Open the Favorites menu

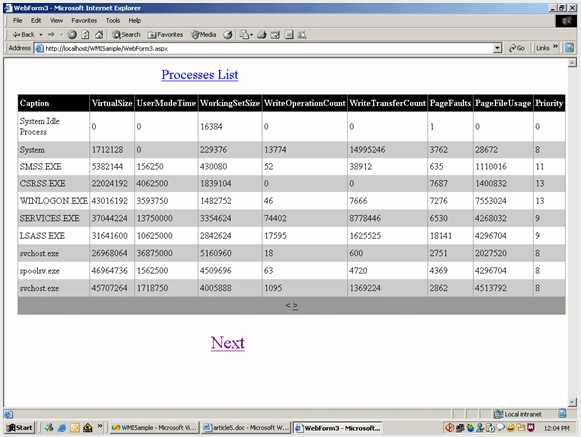(x=84, y=21)
